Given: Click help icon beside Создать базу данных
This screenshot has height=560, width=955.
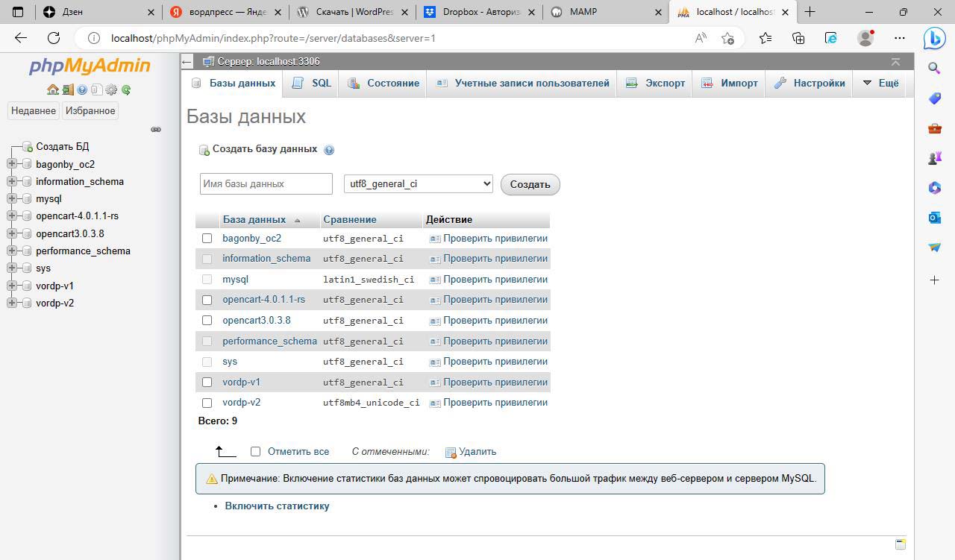Looking at the screenshot, I should point(329,150).
